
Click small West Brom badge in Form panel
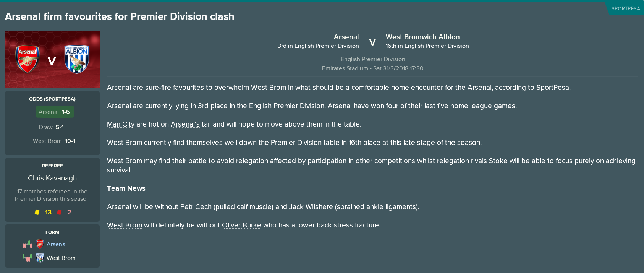(x=40, y=258)
